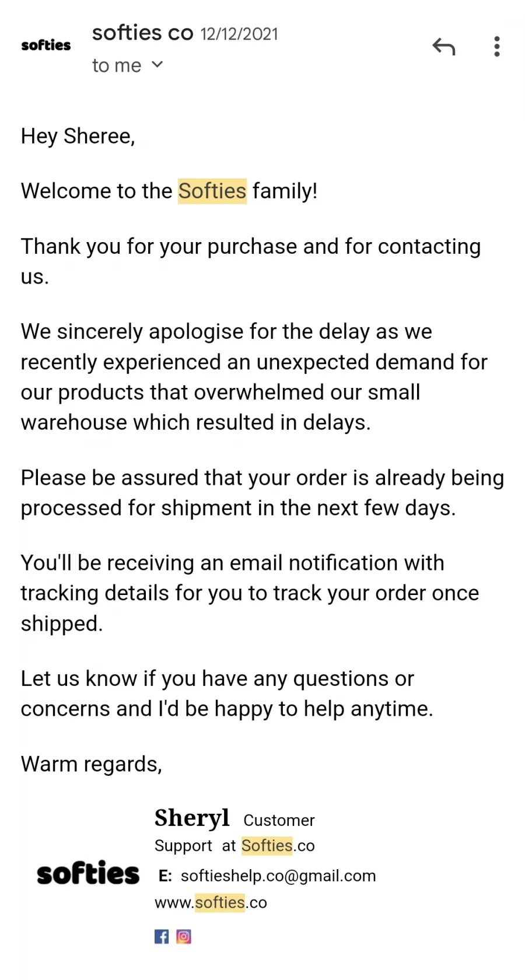Viewport: 525px width, 980px height.
Task: Open the three-dot more options menu
Action: [x=496, y=46]
